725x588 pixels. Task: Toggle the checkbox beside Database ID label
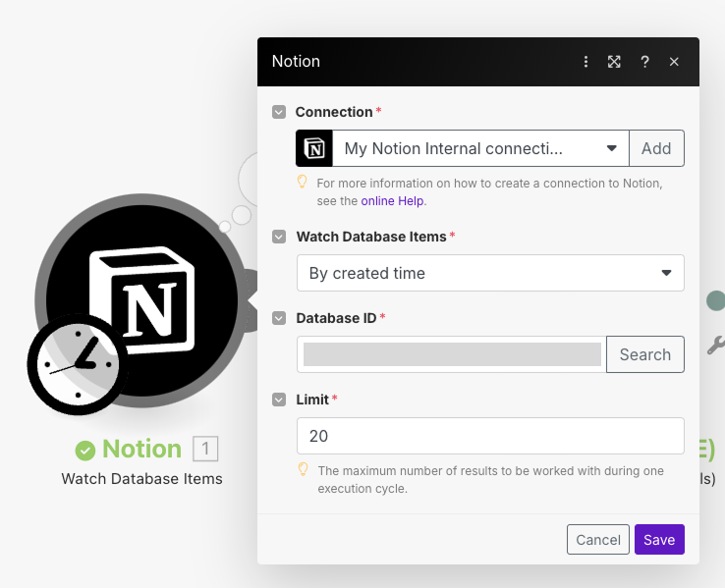(x=279, y=318)
